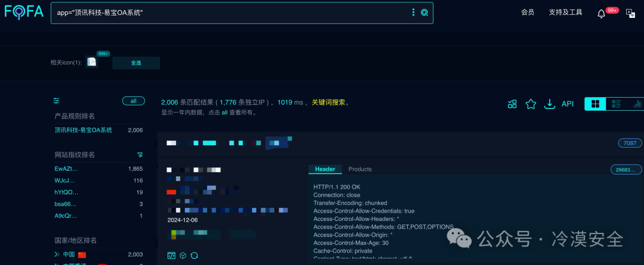Click the 99+ notification badge

pos(612,10)
